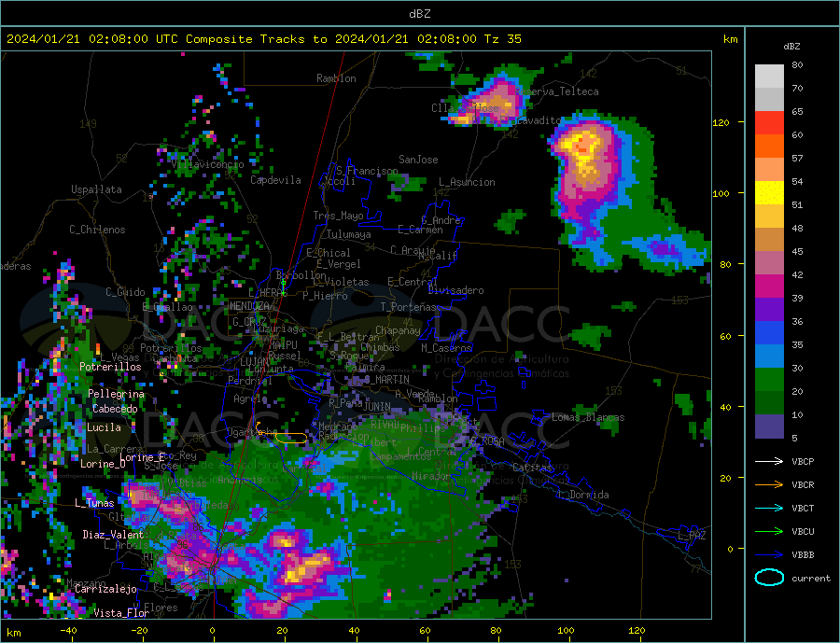Click the 'JUNIN' place label
The width and height of the screenshot is (840, 643).
(377, 407)
